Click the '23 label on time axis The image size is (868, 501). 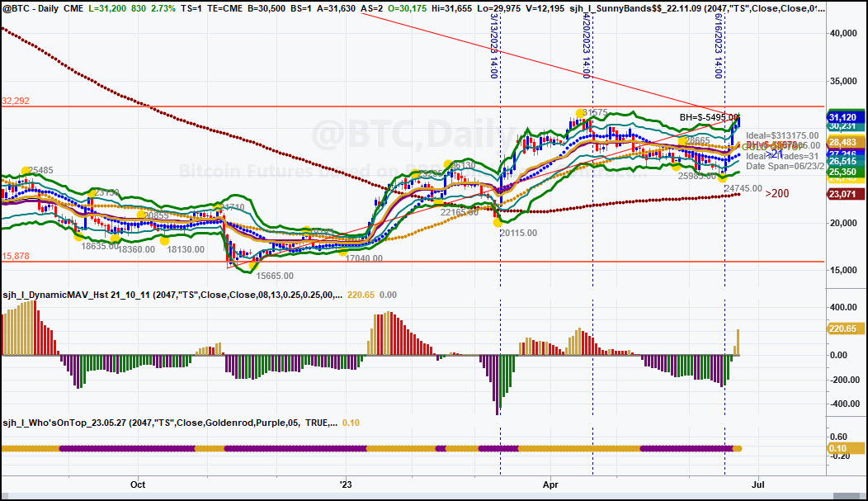click(346, 485)
